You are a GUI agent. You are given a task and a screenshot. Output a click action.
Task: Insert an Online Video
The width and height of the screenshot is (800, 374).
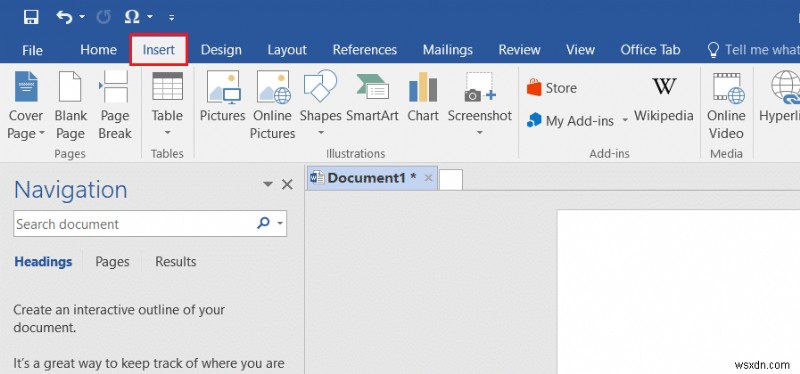(727, 106)
